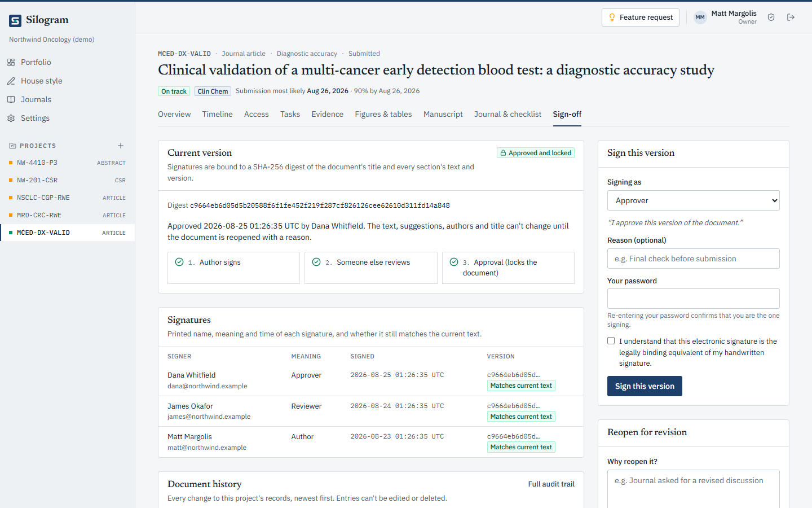The width and height of the screenshot is (812, 508).
Task: Click the sign-out arrow icon
Action: 791,17
